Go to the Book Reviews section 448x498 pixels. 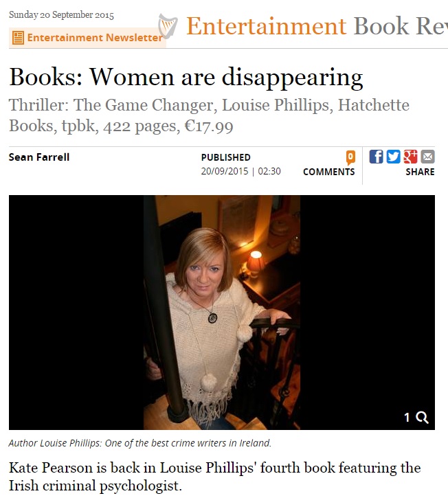[x=401, y=26]
